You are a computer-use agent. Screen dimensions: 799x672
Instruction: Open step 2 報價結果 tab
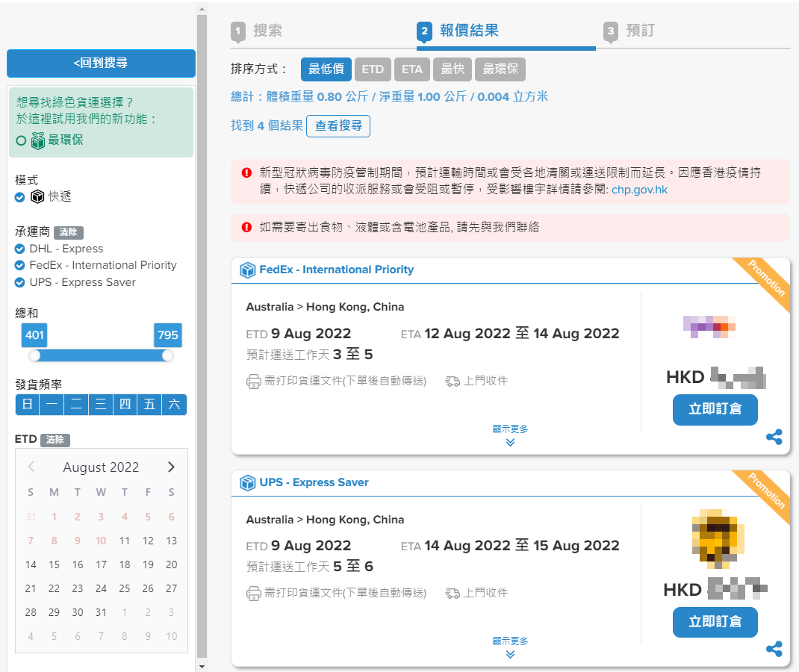[x=458, y=31]
